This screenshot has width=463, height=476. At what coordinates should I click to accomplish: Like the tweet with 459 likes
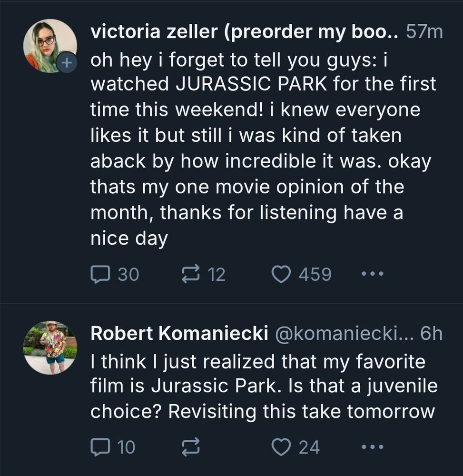pyautogui.click(x=281, y=274)
